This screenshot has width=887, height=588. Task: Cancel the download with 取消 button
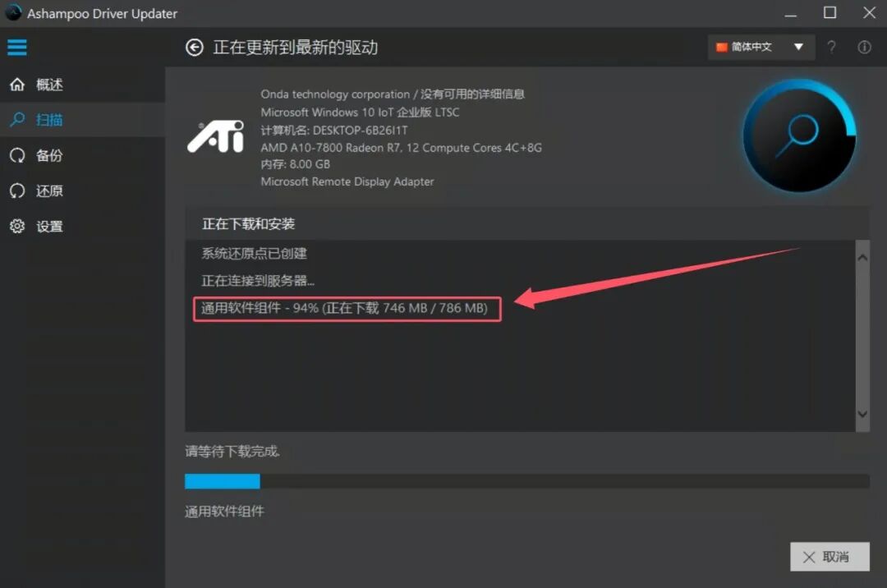tap(830, 557)
